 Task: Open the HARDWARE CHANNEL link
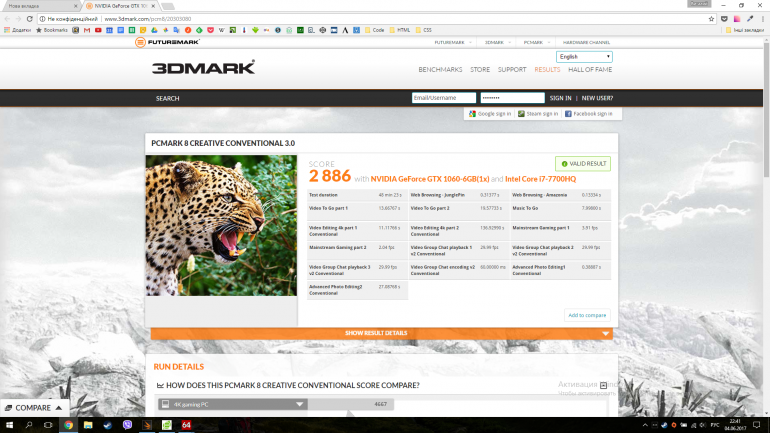click(586, 42)
